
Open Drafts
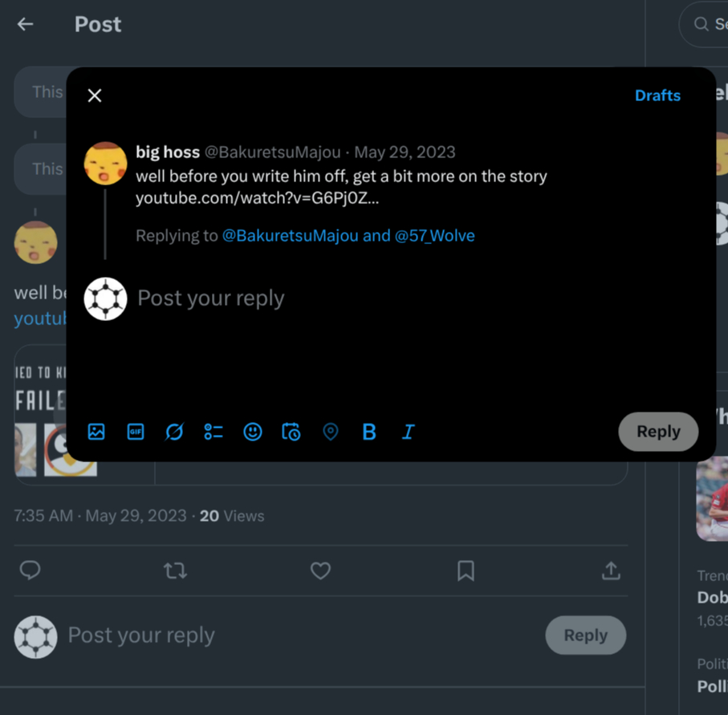coord(657,95)
